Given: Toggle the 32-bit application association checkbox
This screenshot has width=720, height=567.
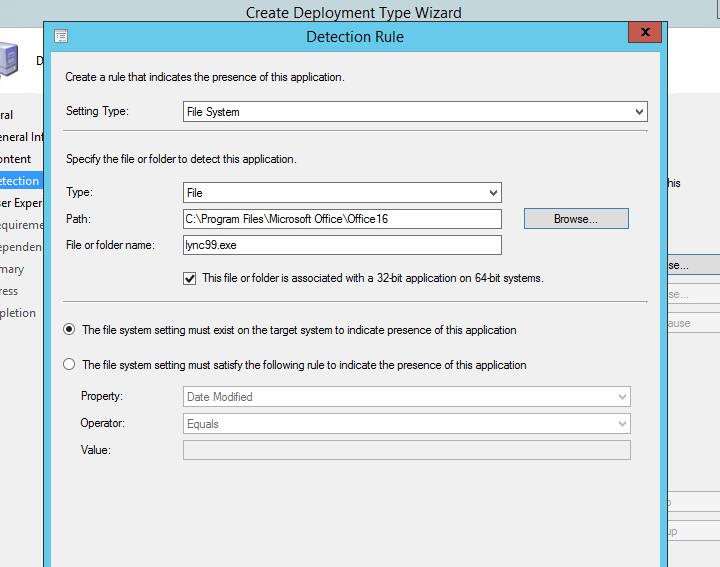Looking at the screenshot, I should click(190, 279).
